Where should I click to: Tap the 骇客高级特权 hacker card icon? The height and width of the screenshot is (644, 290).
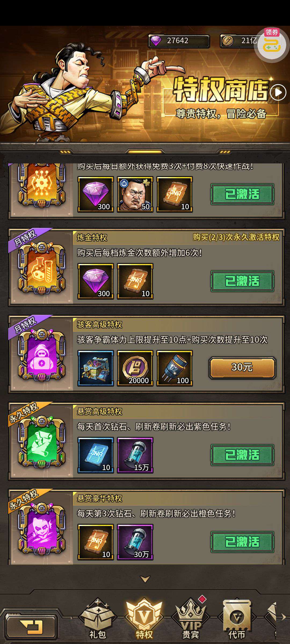pos(42,355)
